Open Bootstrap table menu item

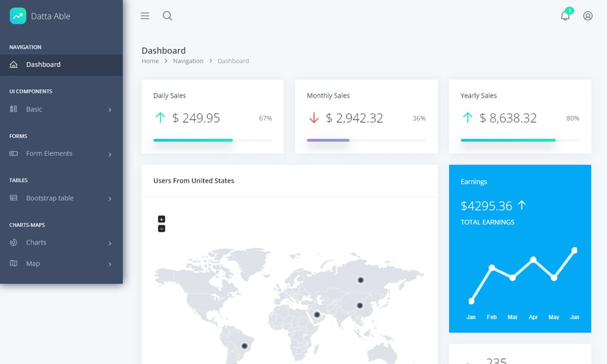click(61, 198)
